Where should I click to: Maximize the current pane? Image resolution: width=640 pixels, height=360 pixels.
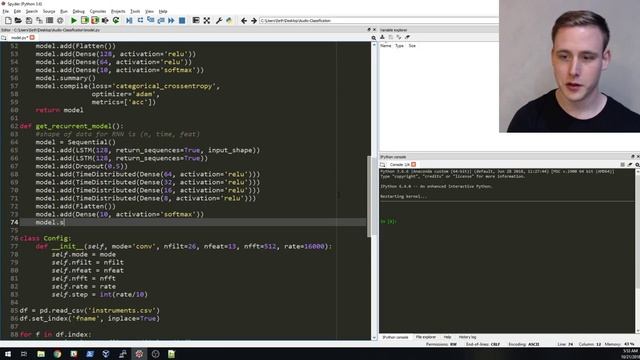coord(196,20)
